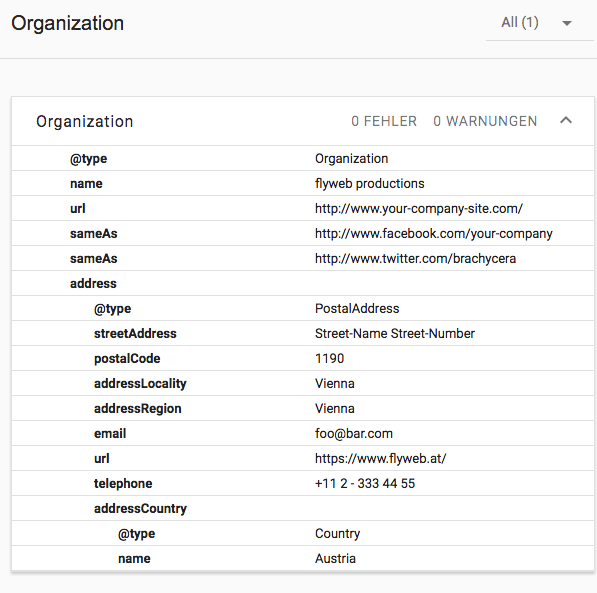Open the http://www.your-company-site.com/ url value
Viewport: 597px width, 593px height.
coord(419,209)
